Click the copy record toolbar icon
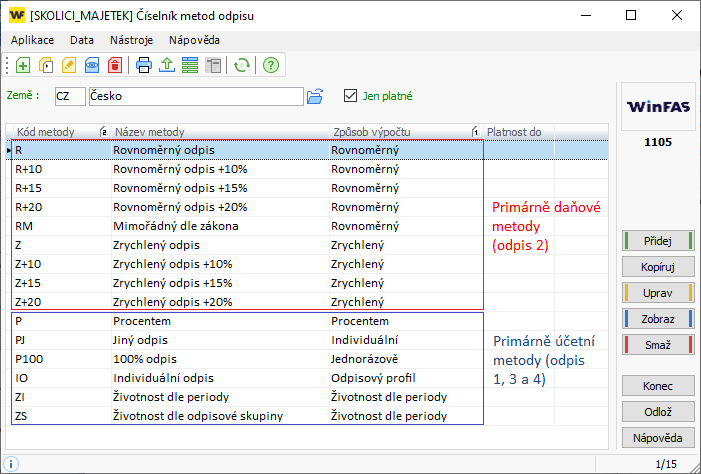 pos(46,66)
